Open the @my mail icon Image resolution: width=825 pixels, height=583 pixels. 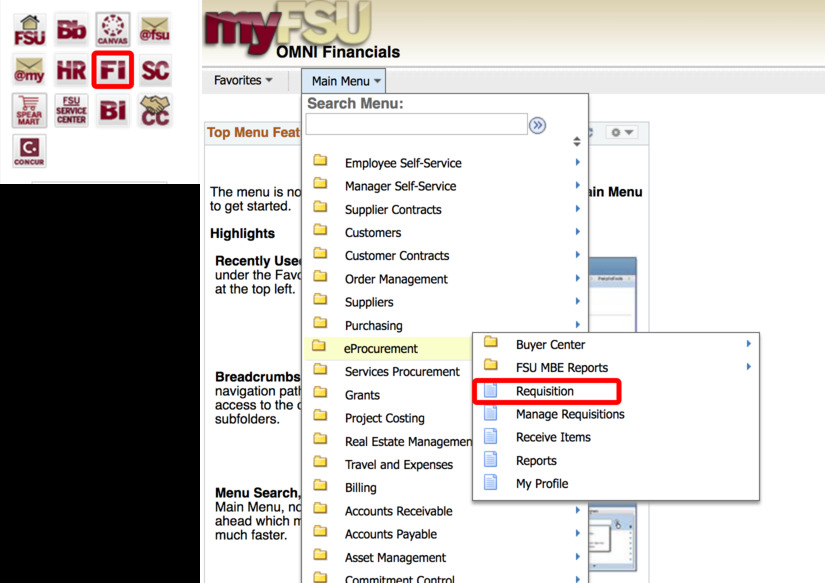(29, 71)
